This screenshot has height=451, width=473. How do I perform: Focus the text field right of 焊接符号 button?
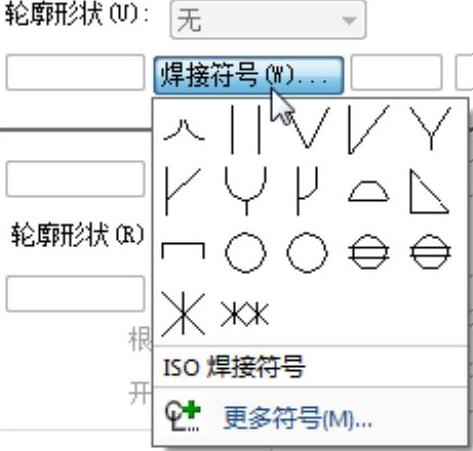click(x=396, y=73)
